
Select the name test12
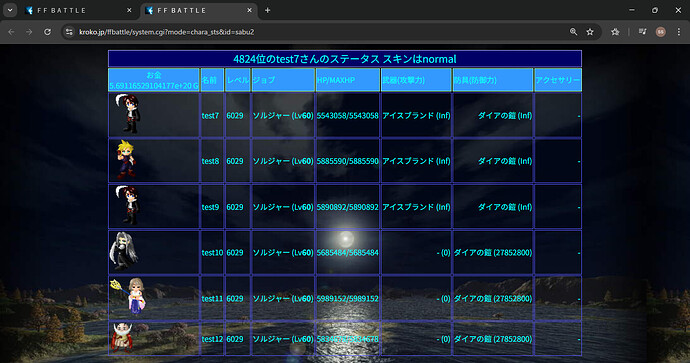[x=212, y=339]
